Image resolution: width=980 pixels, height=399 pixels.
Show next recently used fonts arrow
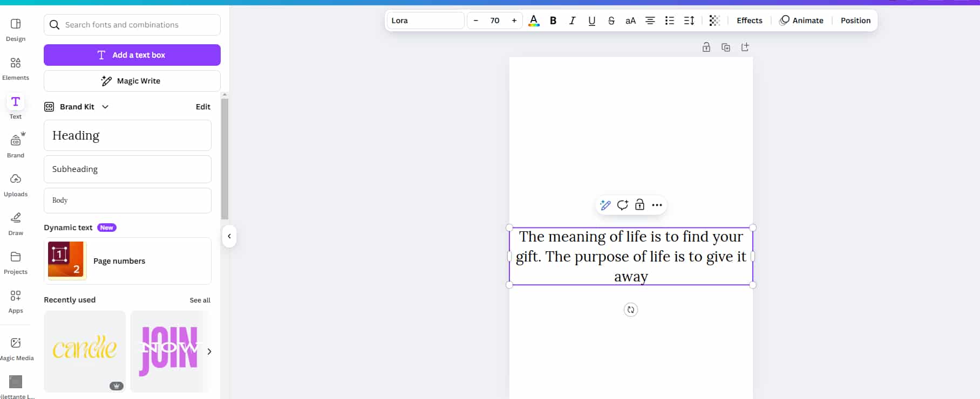(x=209, y=352)
